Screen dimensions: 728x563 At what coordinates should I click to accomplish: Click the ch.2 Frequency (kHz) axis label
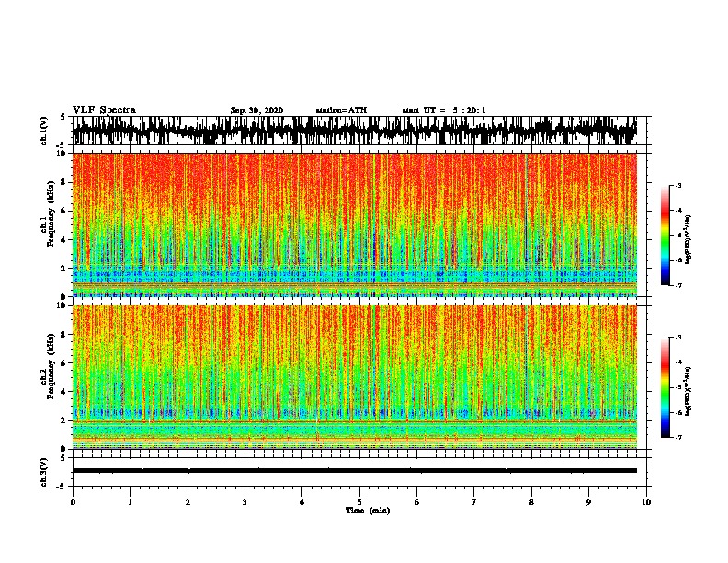coord(47,366)
